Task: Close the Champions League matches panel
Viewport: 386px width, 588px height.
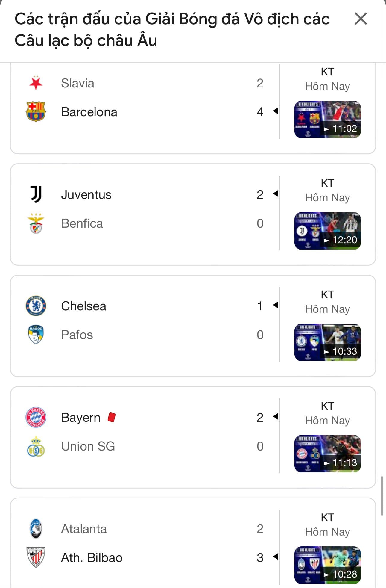Action: tap(360, 19)
